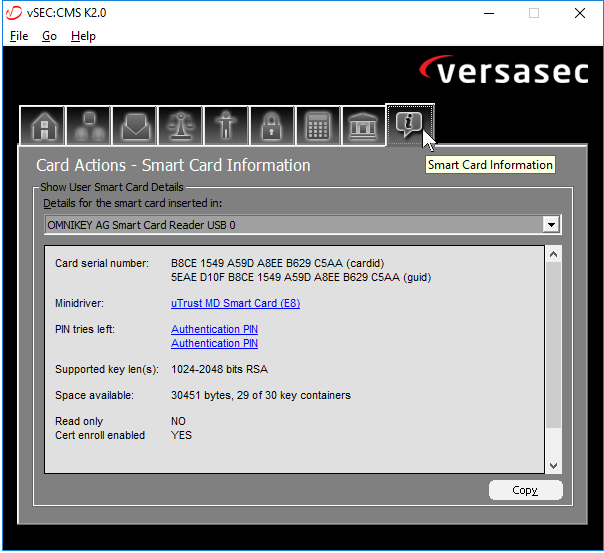Viewport: 604px width, 553px height.
Task: Open the bank building icon tab
Action: point(364,126)
